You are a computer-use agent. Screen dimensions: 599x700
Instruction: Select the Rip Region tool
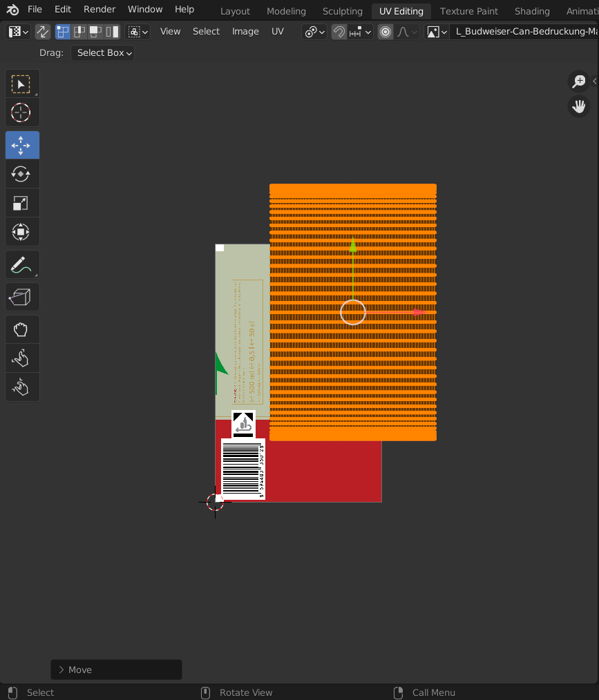21,298
